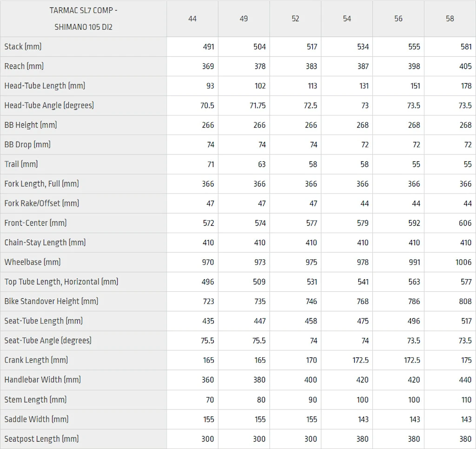Click the size 44 column header
Image resolution: width=476 pixels, height=449 pixels.
point(192,19)
